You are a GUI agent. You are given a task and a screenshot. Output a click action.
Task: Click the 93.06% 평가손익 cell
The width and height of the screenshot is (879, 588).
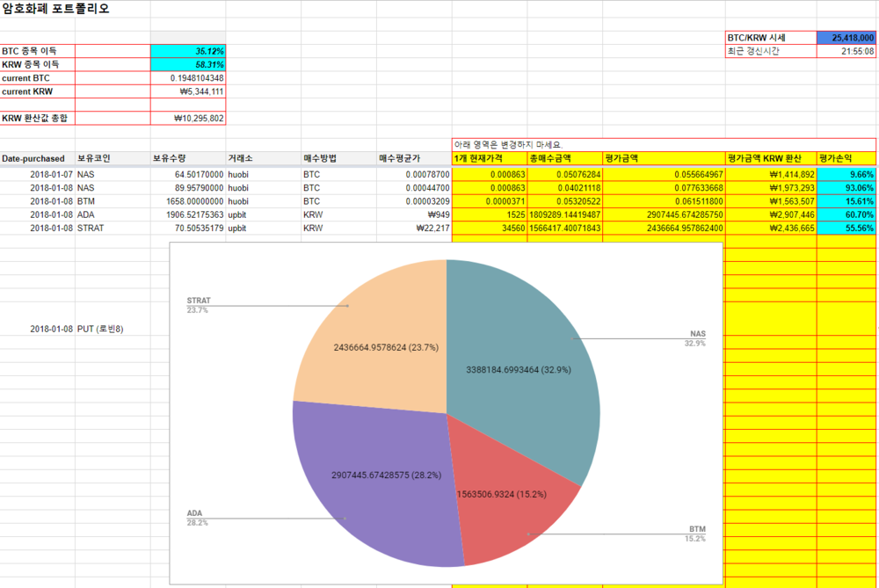(846, 188)
